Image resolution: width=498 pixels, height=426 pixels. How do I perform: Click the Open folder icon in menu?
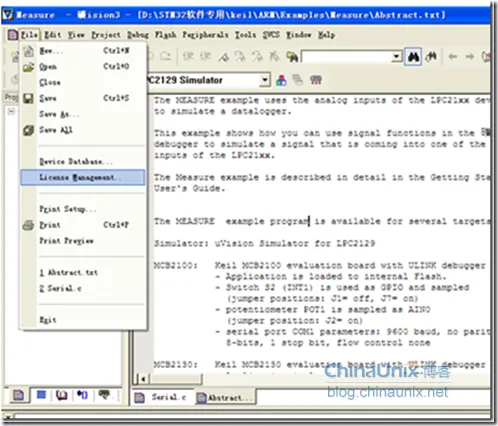28,67
